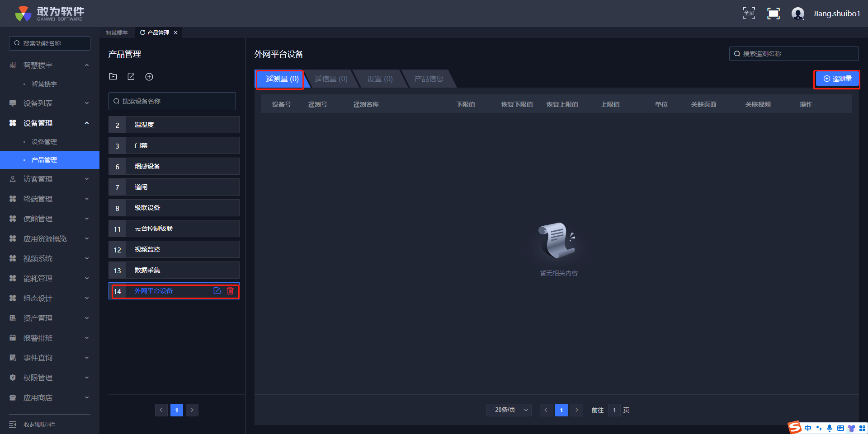Screen dimensions: 868x434
Task: Click the add-product plus icon
Action: click(149, 77)
